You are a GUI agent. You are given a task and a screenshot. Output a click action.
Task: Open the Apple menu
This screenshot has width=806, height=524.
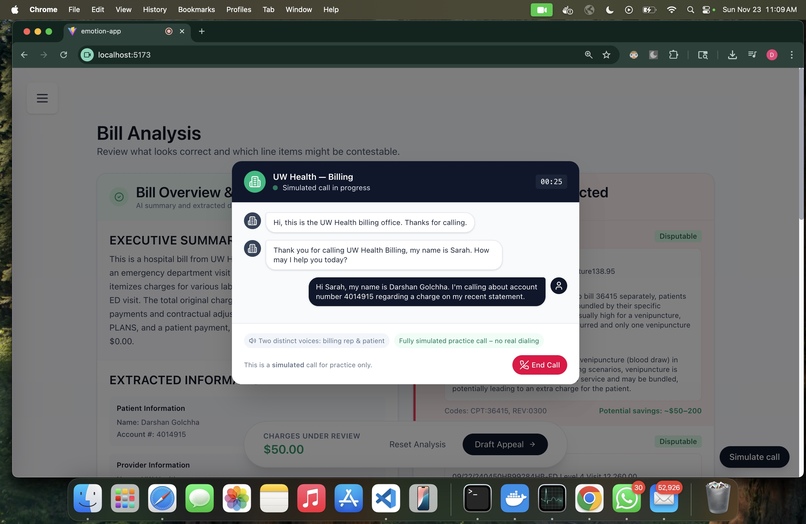[x=14, y=9]
